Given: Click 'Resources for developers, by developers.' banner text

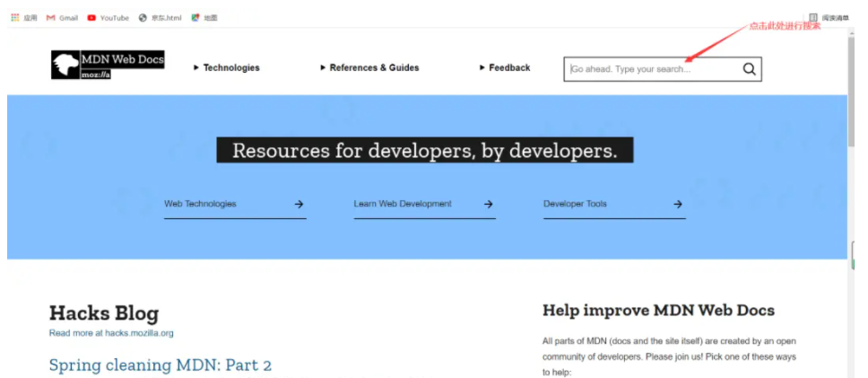Looking at the screenshot, I should pos(425,150).
